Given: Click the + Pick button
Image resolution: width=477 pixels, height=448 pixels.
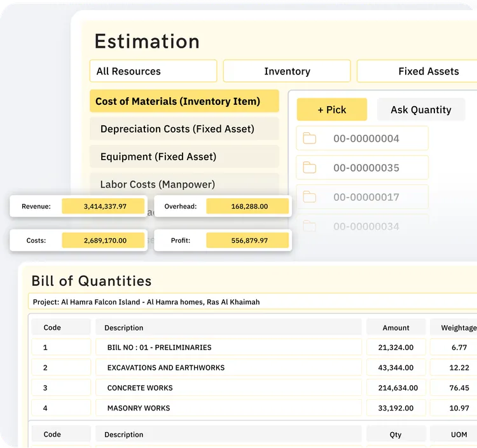Looking at the screenshot, I should pos(332,109).
